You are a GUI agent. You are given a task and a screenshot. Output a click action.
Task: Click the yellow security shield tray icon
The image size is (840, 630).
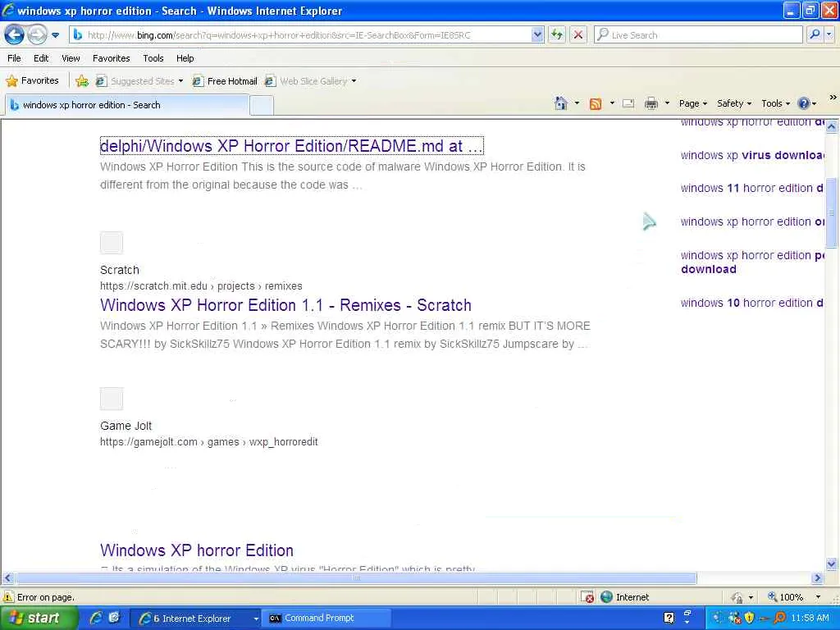(x=749, y=619)
